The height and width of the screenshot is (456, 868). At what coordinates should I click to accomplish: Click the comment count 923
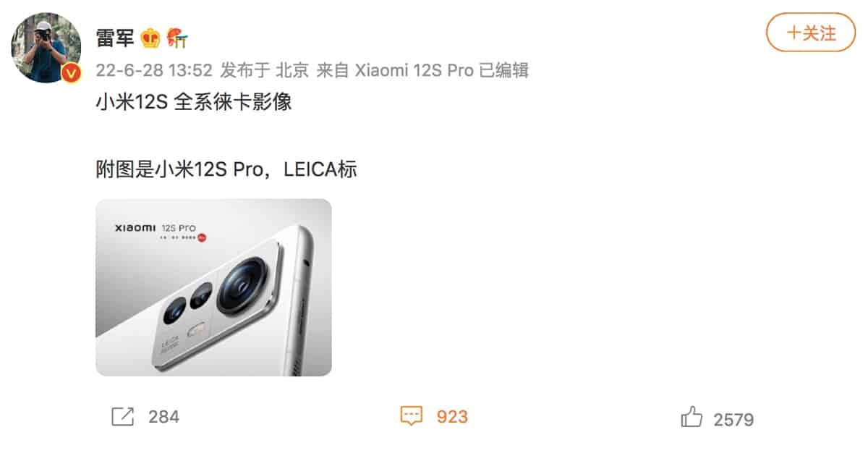452,417
